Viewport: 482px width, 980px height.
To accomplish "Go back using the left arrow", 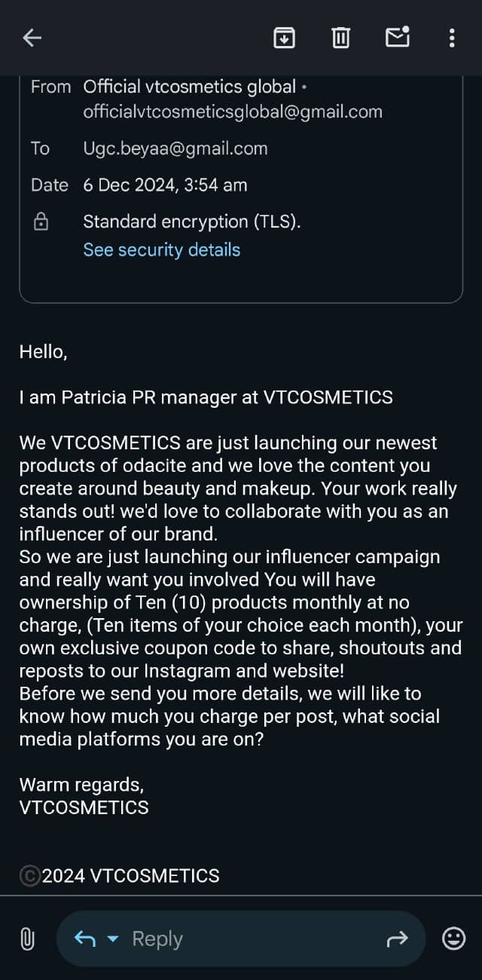I will (x=32, y=38).
